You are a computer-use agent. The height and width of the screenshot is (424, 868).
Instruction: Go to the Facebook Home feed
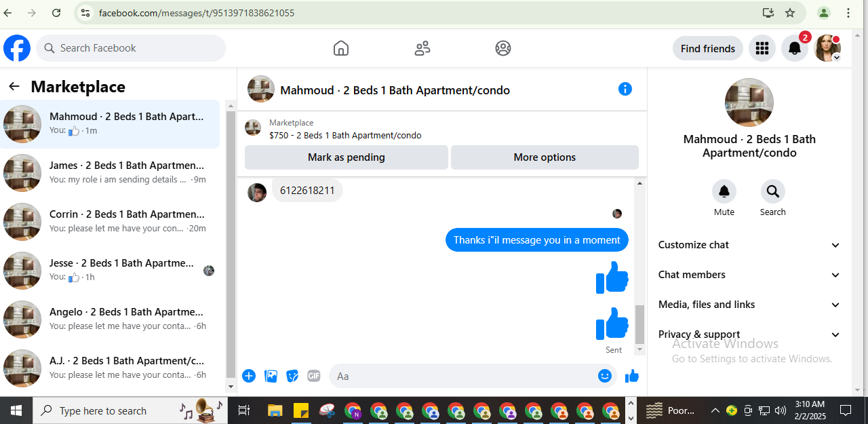tap(341, 48)
